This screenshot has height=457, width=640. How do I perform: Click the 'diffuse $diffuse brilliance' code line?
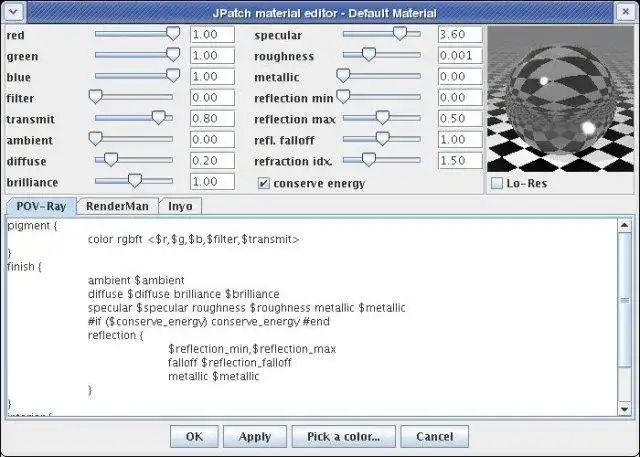click(x=184, y=294)
